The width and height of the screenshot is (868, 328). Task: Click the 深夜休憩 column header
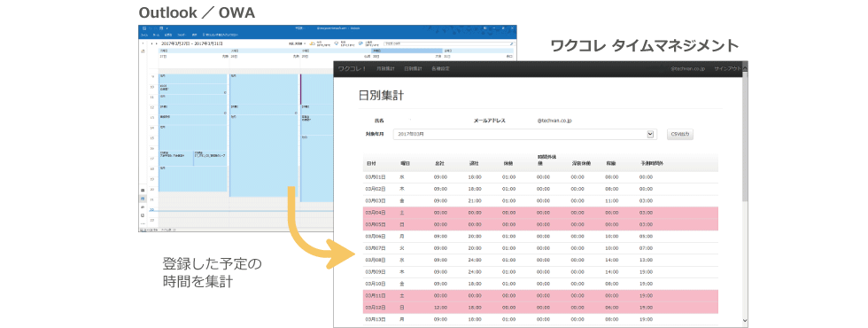581,163
